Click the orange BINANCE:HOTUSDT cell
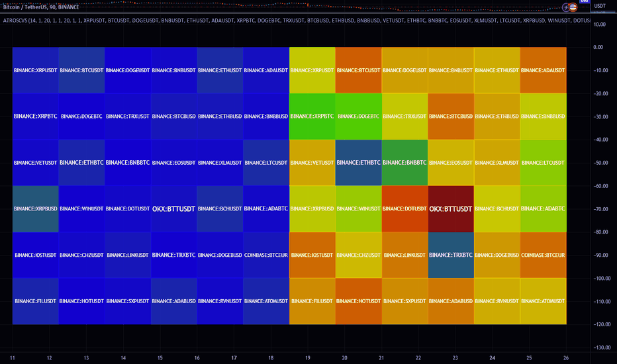This screenshot has width=617, height=364. (358, 301)
